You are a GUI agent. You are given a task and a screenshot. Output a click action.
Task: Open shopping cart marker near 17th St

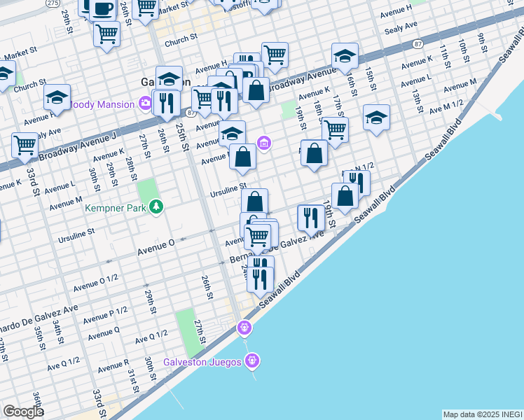(x=335, y=130)
